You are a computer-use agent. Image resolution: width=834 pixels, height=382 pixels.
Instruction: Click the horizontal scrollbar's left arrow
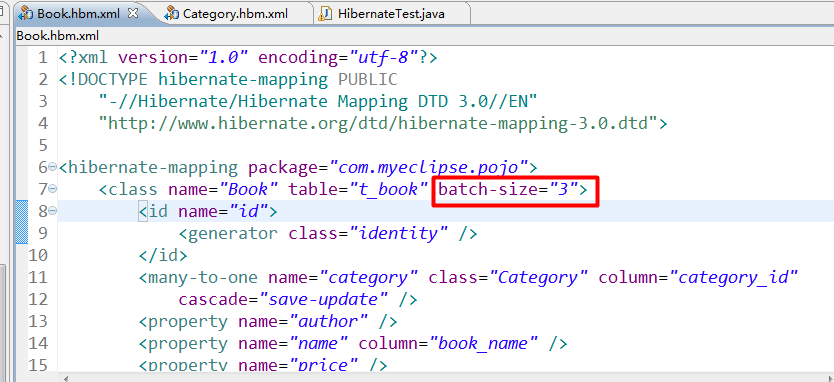pyautogui.click(x=66, y=378)
